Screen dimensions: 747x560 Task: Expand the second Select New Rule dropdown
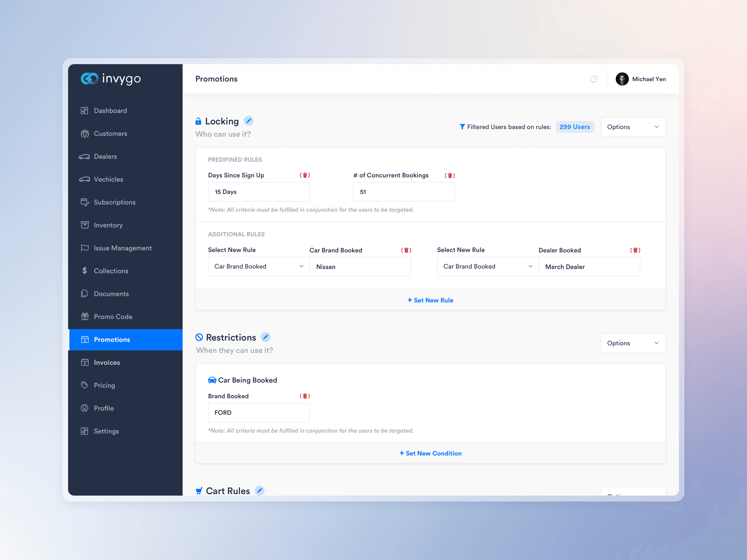point(487,266)
